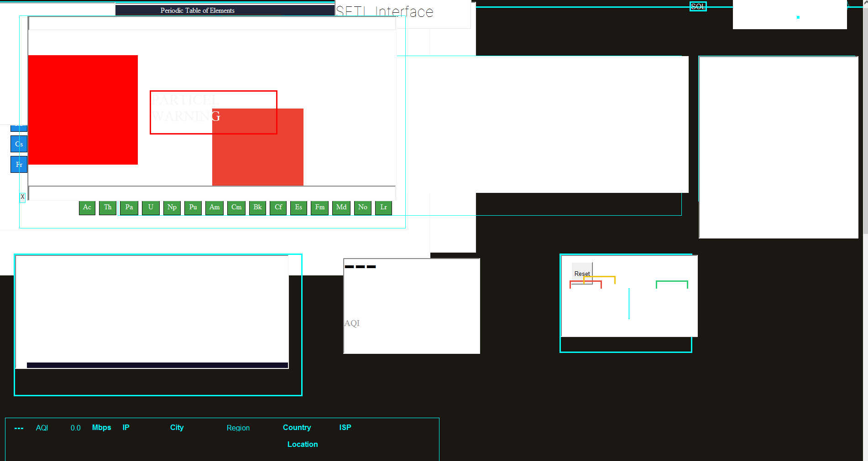This screenshot has width=868, height=461.
Task: Click the Location label in status bar
Action: 303,444
